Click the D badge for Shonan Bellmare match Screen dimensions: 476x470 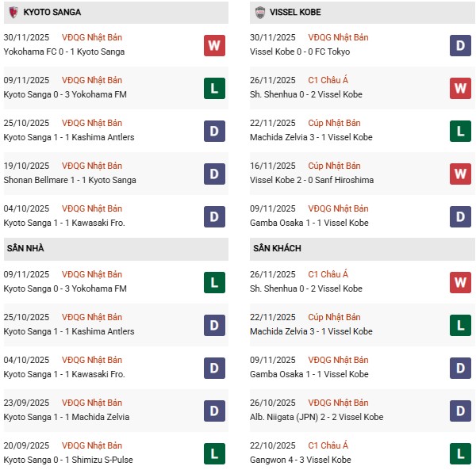tap(214, 174)
